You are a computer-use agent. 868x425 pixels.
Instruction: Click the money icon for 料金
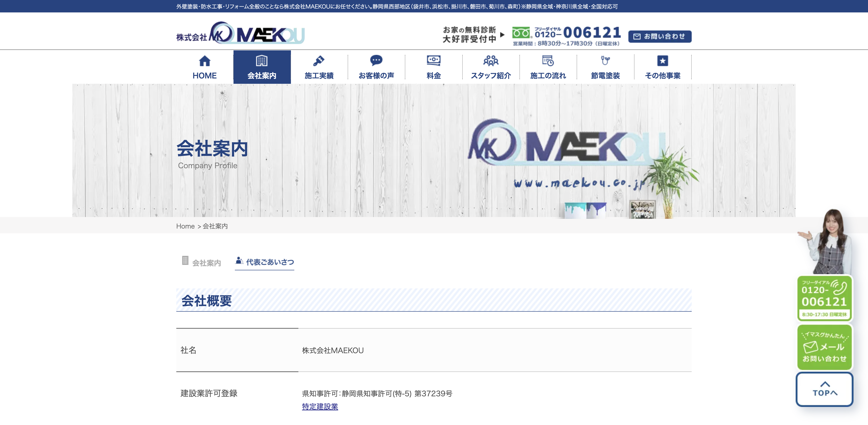(434, 61)
